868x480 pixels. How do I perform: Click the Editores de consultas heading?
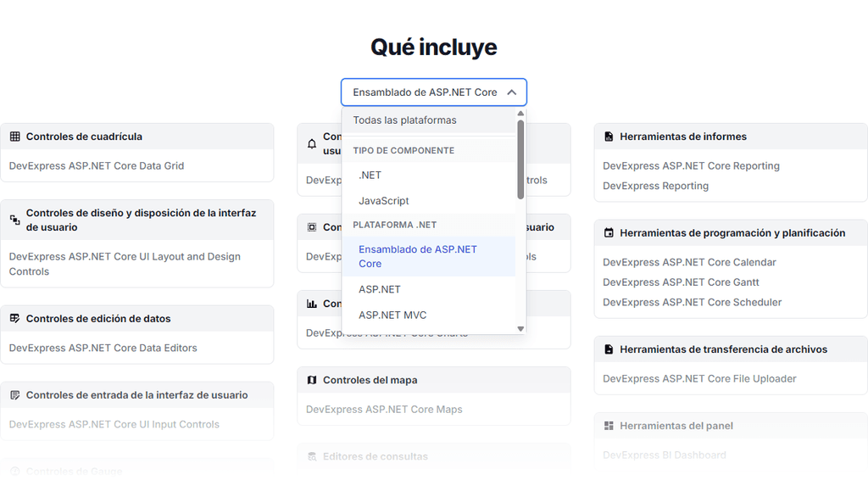click(376, 456)
